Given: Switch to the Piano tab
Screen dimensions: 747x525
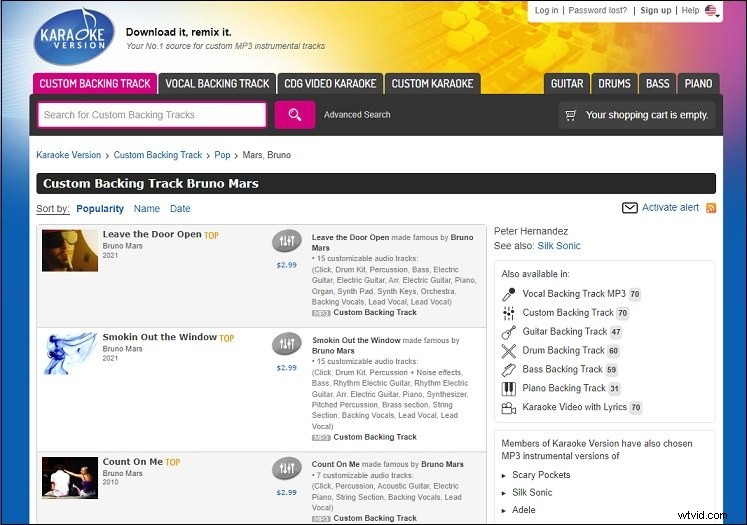Looking at the screenshot, I should (698, 84).
